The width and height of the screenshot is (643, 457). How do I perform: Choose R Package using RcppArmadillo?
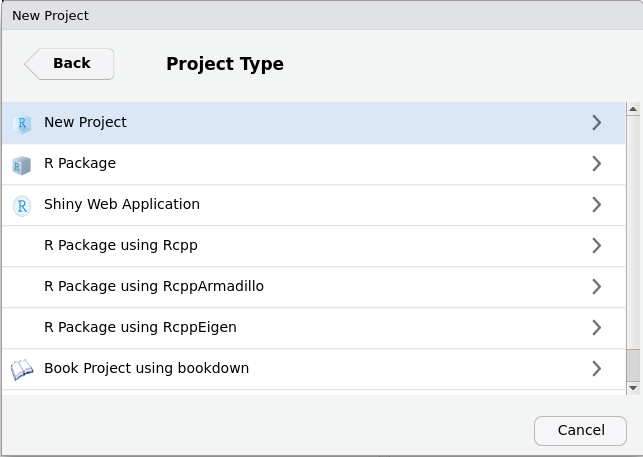coord(153,286)
